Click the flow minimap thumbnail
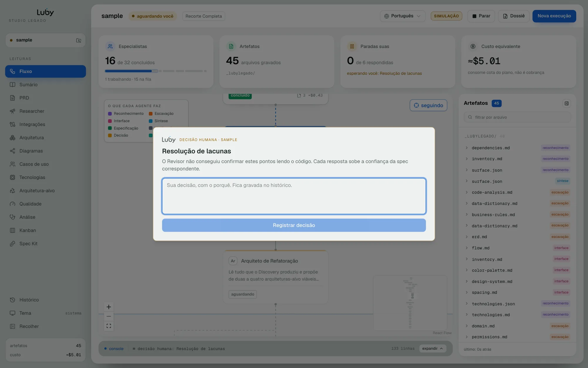 (410, 303)
